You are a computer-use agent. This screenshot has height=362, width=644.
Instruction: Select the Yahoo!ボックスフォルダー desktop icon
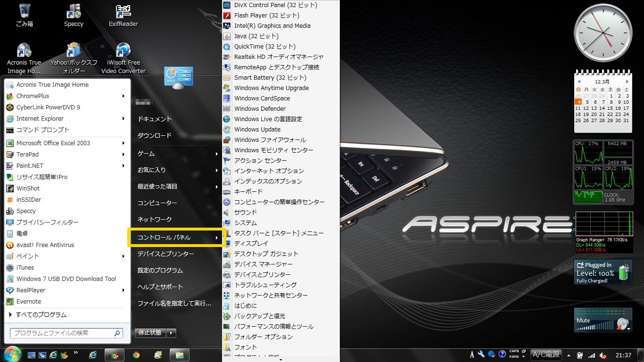point(74,58)
